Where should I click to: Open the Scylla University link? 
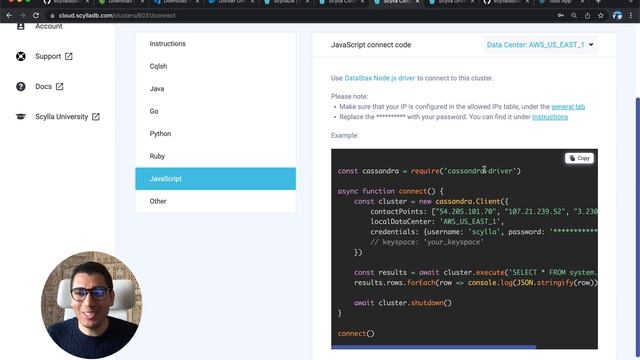(x=61, y=117)
